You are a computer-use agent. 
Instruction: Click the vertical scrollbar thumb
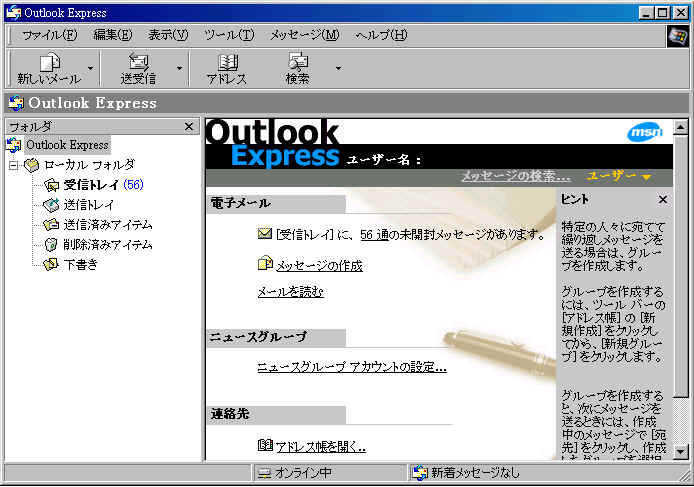pos(680,266)
